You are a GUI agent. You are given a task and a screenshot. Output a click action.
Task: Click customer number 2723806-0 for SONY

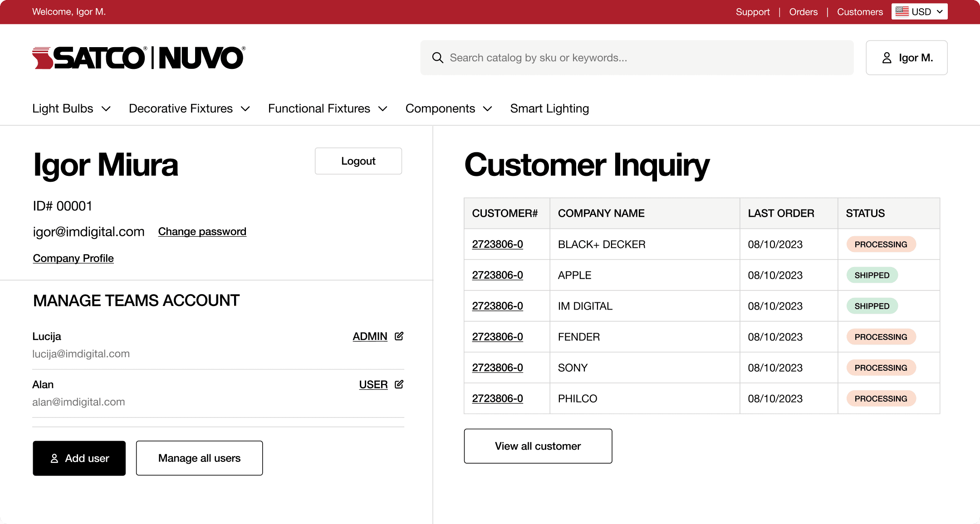(498, 368)
